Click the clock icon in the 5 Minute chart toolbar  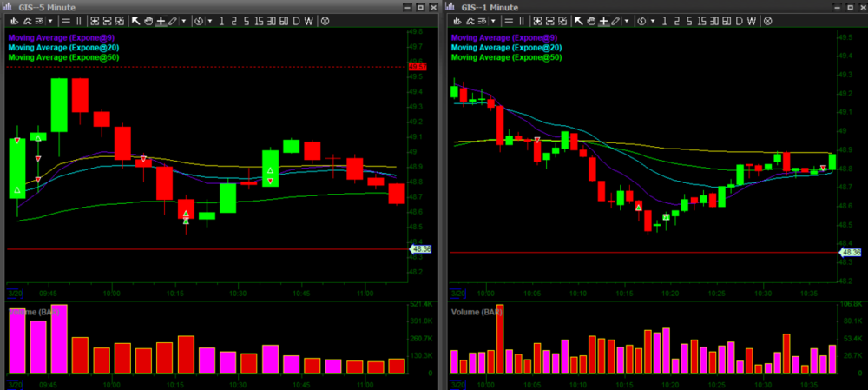click(199, 20)
